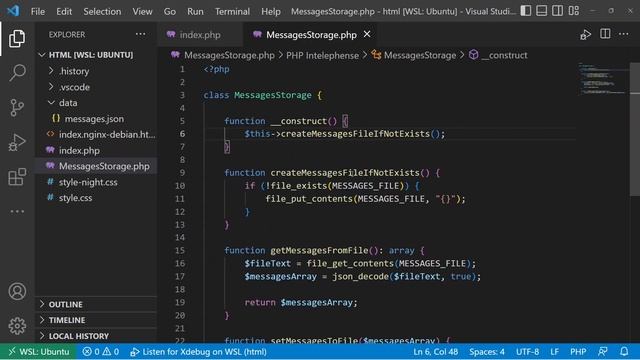Open the Run menu

pyautogui.click(x=195, y=11)
